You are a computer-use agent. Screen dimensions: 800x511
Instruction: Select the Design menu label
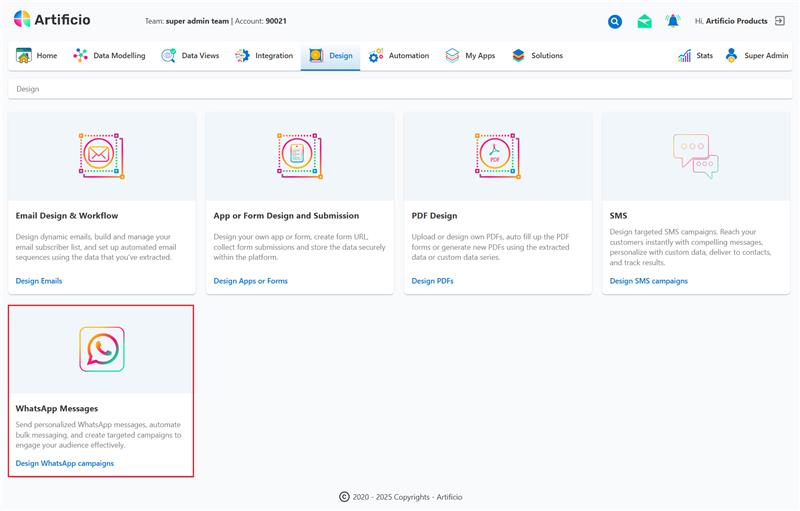(x=341, y=56)
